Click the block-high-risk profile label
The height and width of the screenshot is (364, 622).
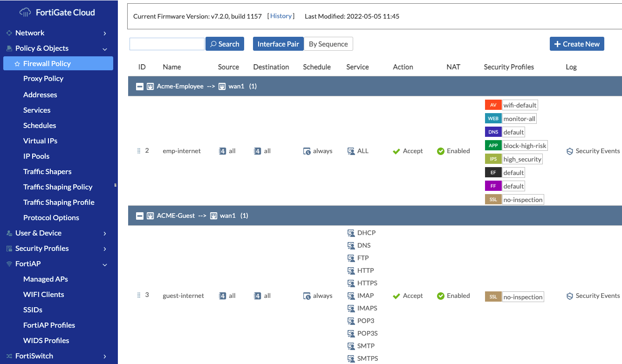525,146
